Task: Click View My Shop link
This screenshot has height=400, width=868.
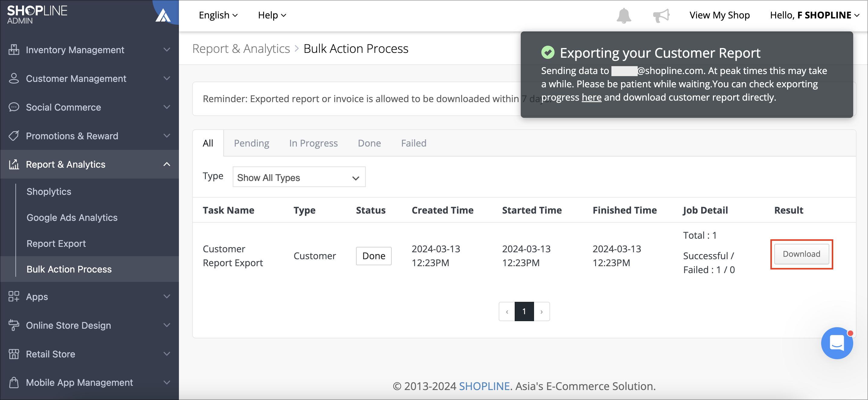Action: pyautogui.click(x=719, y=15)
